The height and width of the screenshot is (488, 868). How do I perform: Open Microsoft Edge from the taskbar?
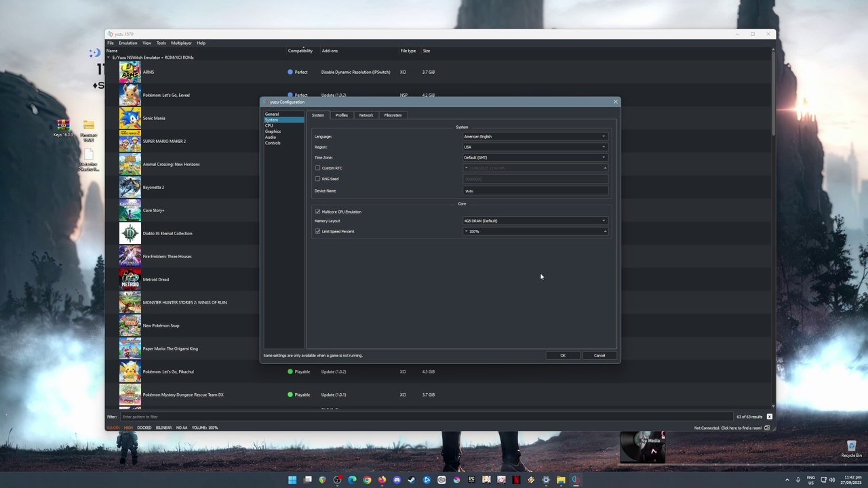[352, 480]
